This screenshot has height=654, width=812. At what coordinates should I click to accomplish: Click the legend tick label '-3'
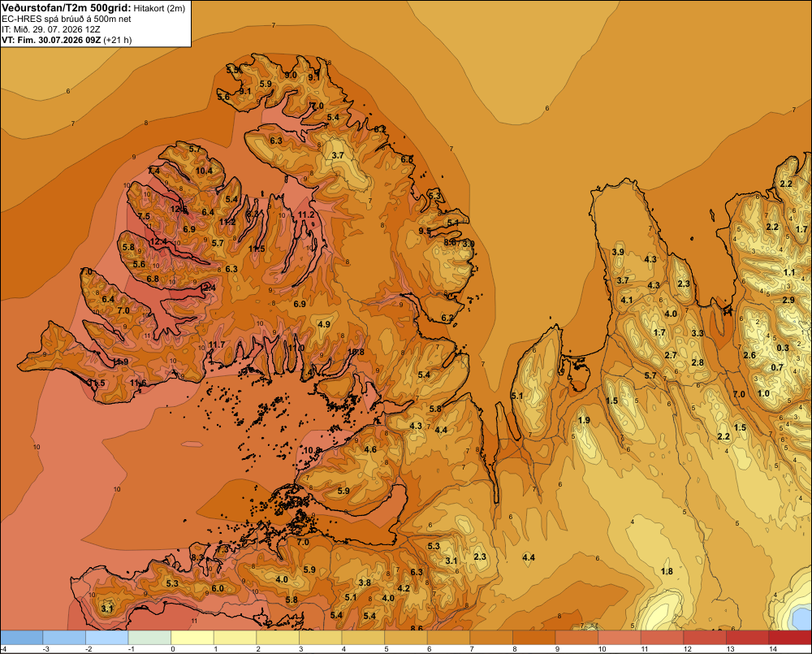(45, 649)
